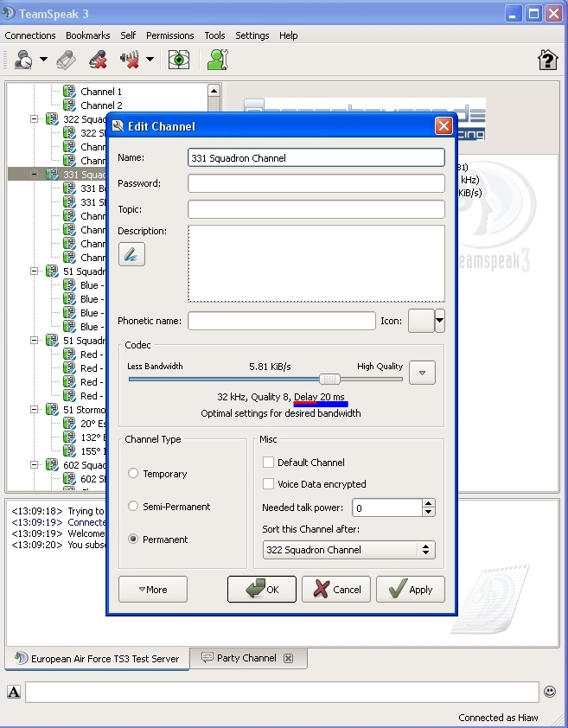Click the Topic input field
The width and height of the screenshot is (568, 728).
pos(316,209)
